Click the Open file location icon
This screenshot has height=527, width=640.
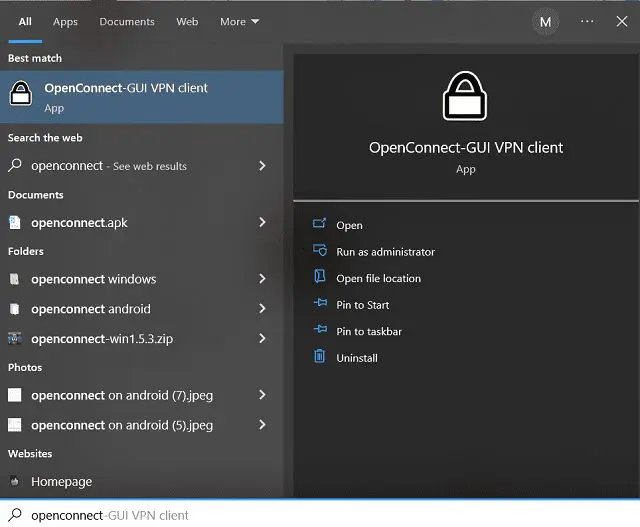point(320,277)
